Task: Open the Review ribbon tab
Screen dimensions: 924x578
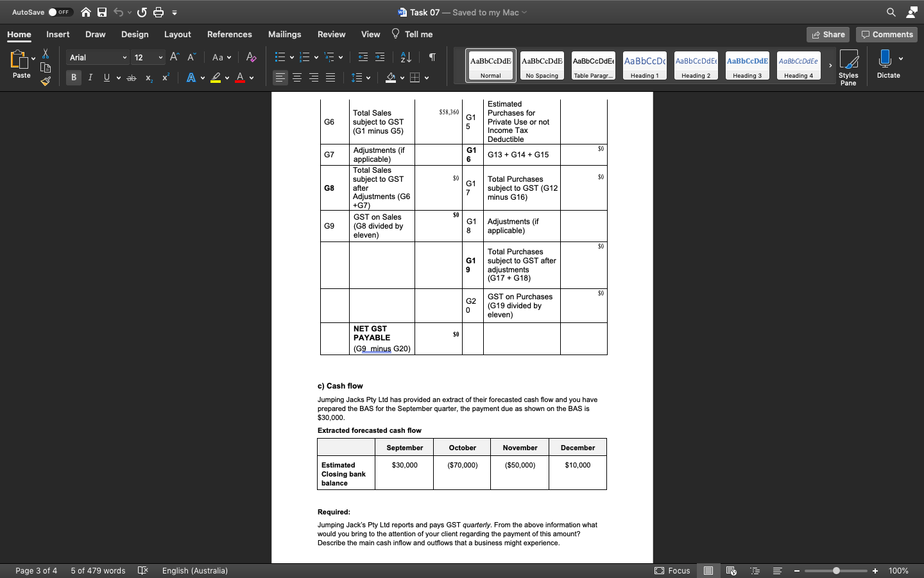Action: (x=331, y=34)
